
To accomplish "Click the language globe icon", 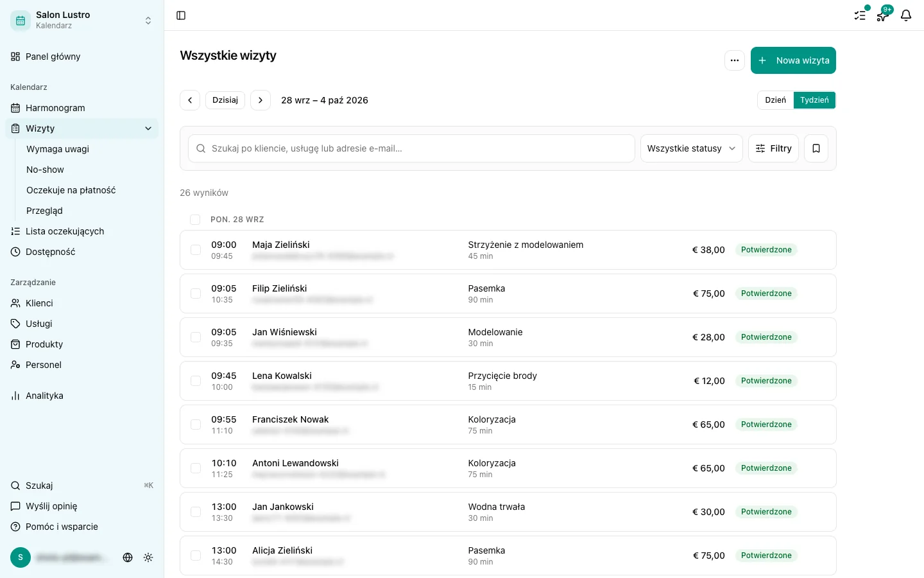I will coord(128,557).
